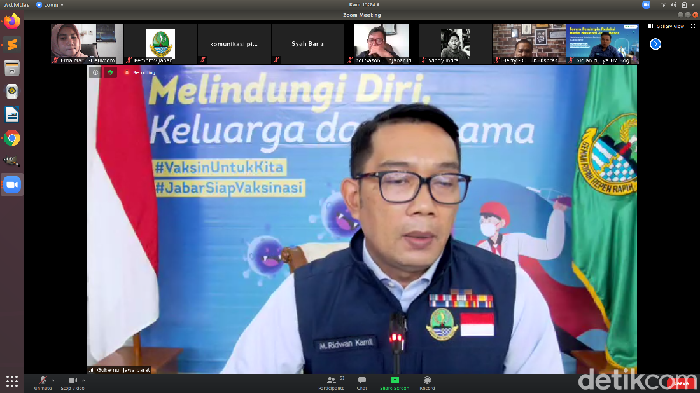Toggle the Start Video camera button

pos(72,382)
